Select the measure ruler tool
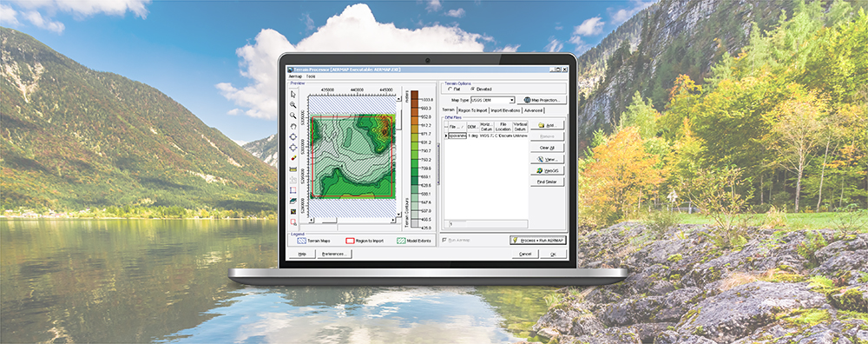 click(x=293, y=169)
